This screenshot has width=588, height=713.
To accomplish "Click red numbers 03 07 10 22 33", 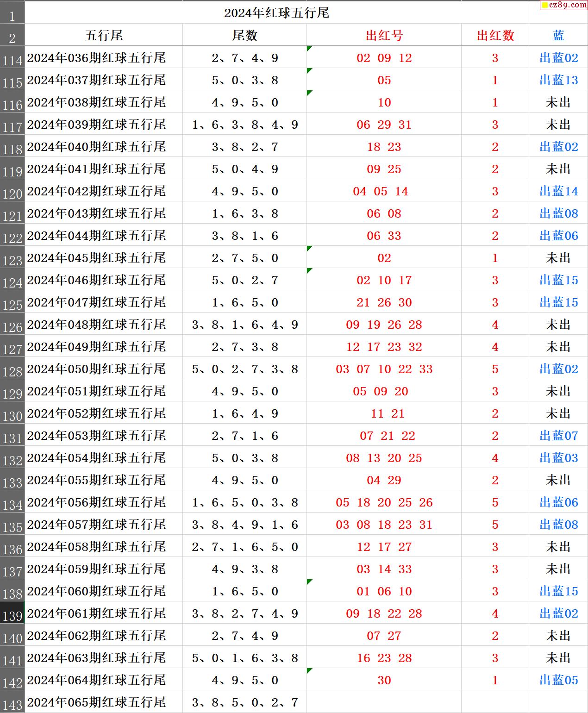I will tap(384, 369).
